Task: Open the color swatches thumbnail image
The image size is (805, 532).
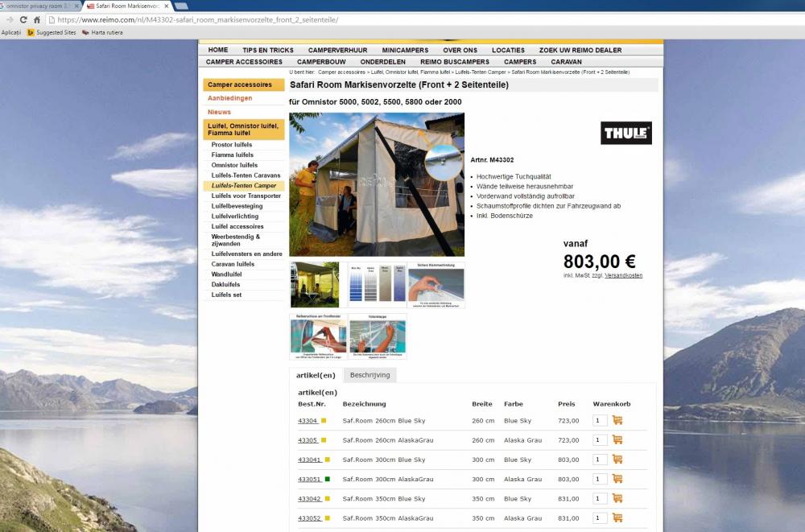Action: pyautogui.click(x=377, y=284)
